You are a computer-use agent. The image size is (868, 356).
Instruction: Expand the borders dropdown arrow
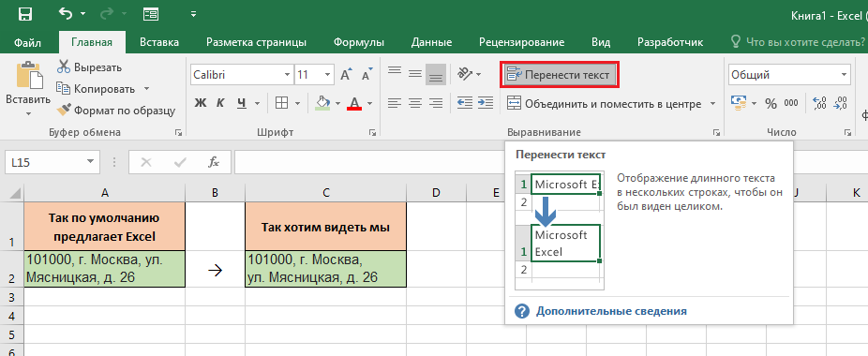tap(297, 103)
